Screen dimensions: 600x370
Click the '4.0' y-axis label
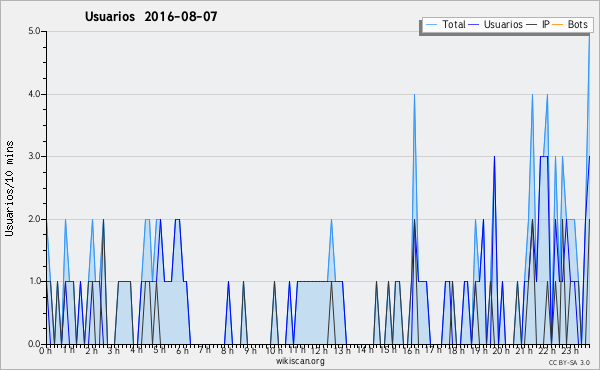[34, 94]
